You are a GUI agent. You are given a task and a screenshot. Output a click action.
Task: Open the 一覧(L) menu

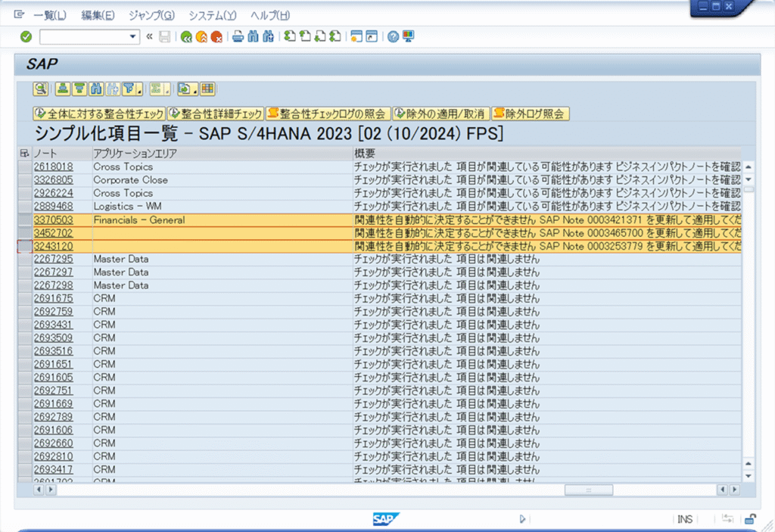49,15
